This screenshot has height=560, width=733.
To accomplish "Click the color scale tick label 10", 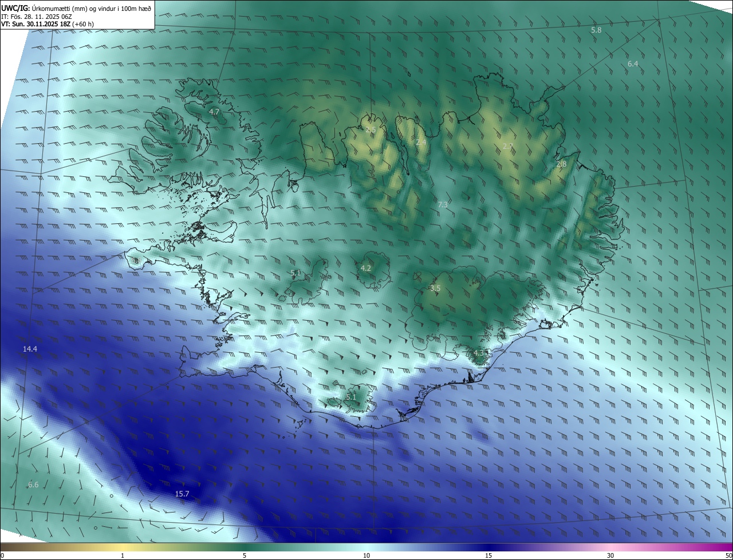I will coord(366,556).
